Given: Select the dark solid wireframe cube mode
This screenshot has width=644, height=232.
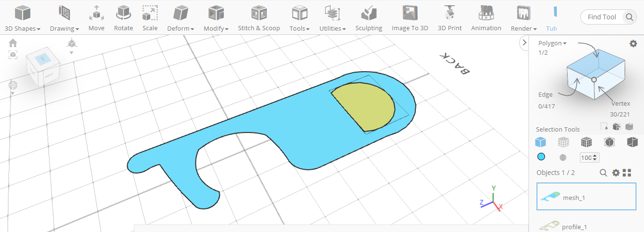Looking at the screenshot, I should tap(586, 142).
